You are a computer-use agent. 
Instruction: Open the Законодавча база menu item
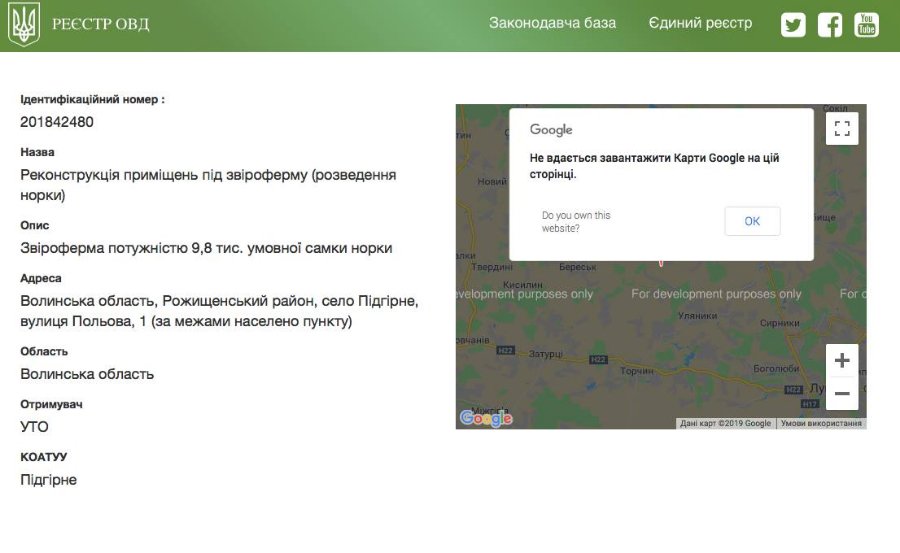(x=552, y=23)
